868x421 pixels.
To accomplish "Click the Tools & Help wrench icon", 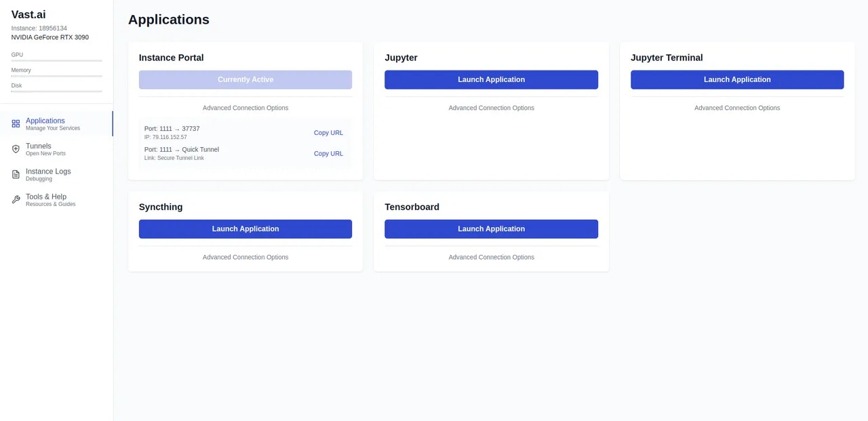I will tap(15, 199).
